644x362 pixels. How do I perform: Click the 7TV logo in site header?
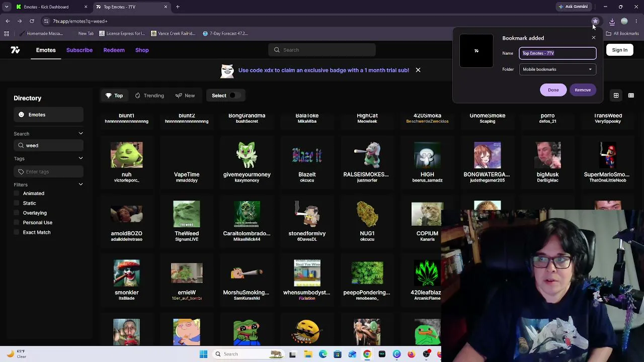tap(15, 50)
